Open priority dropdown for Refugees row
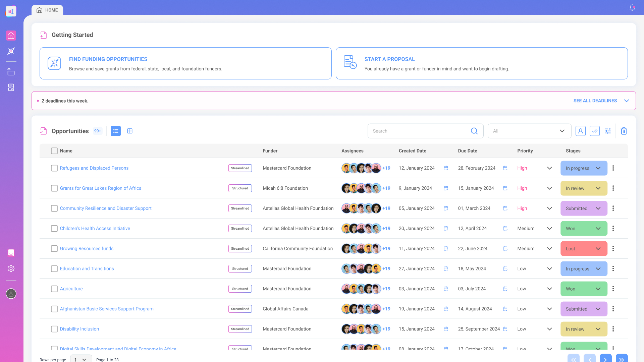644x362 pixels. pyautogui.click(x=549, y=168)
